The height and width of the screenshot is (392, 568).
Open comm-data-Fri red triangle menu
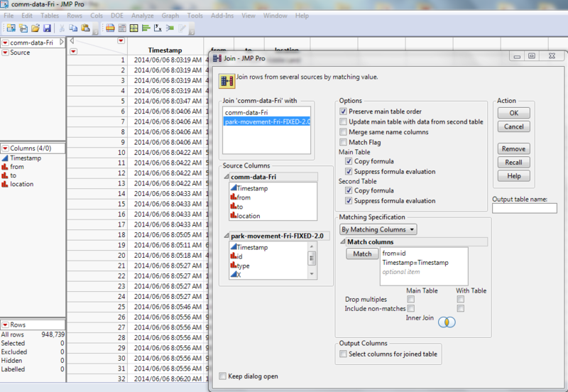tap(5, 43)
